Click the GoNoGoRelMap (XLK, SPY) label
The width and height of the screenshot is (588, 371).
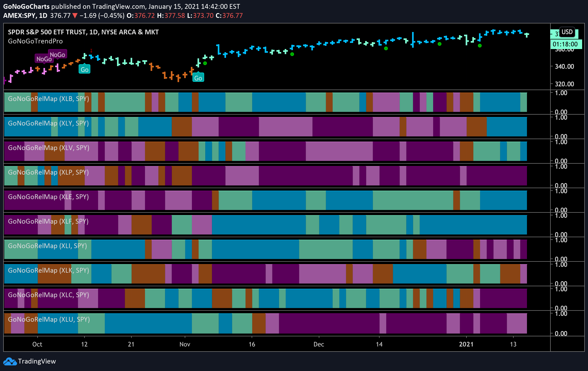[x=49, y=271]
